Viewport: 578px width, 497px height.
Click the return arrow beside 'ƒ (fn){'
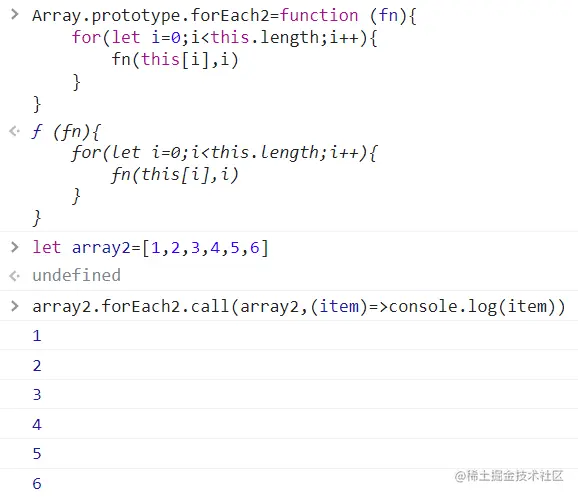coord(14,131)
